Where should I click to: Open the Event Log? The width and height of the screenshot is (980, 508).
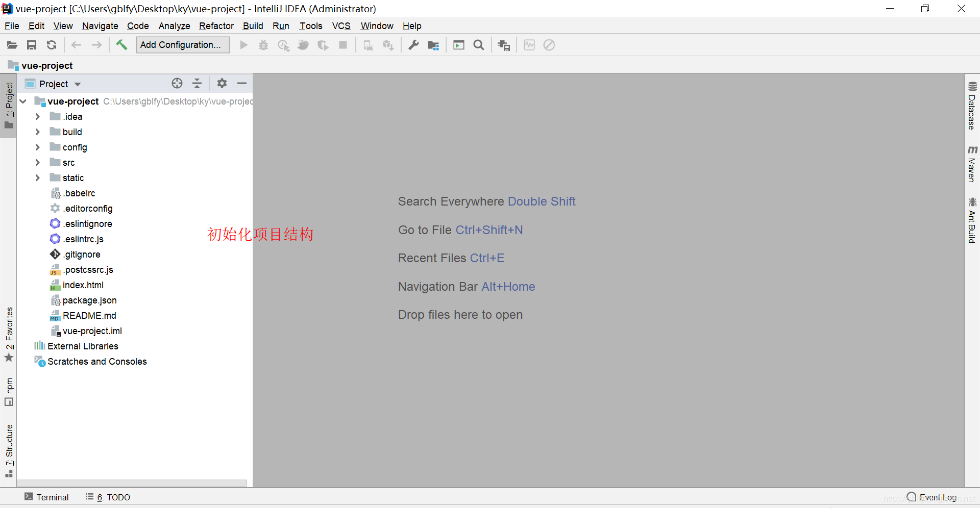[932, 497]
